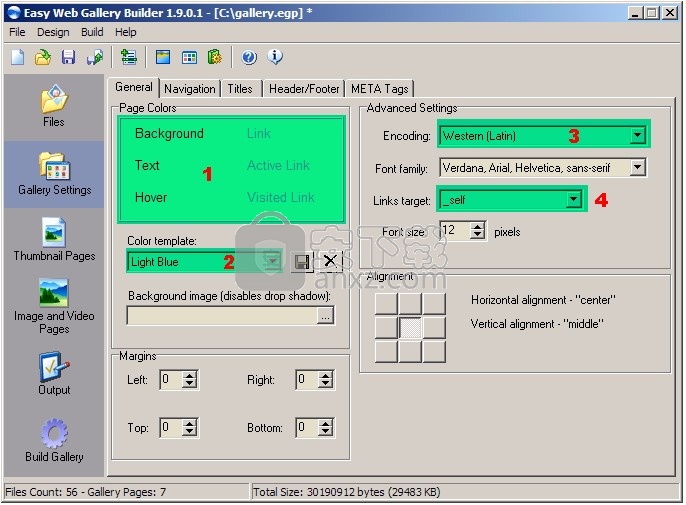
Task: Open a gallery file with the folder icon
Action: tap(43, 57)
